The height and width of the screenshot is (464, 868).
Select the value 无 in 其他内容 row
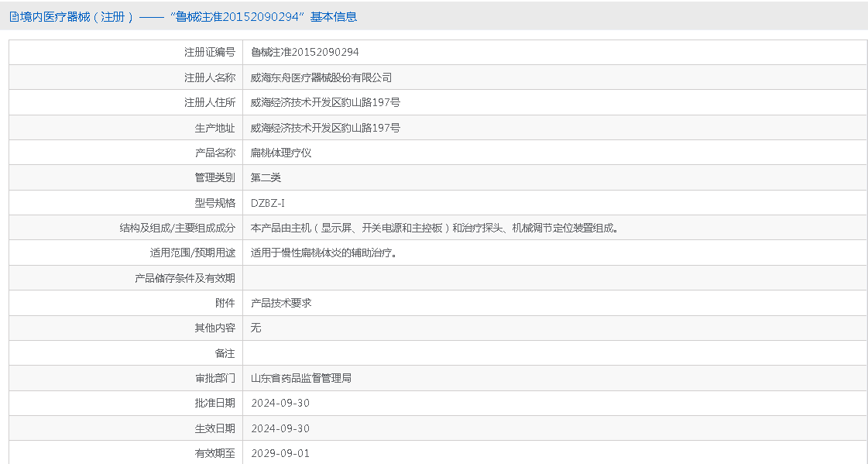click(256, 328)
